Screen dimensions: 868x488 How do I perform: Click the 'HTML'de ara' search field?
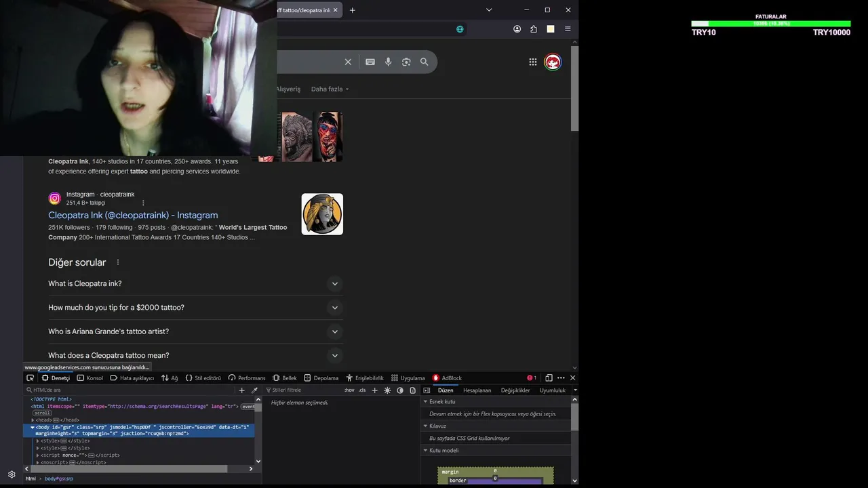coord(129,390)
